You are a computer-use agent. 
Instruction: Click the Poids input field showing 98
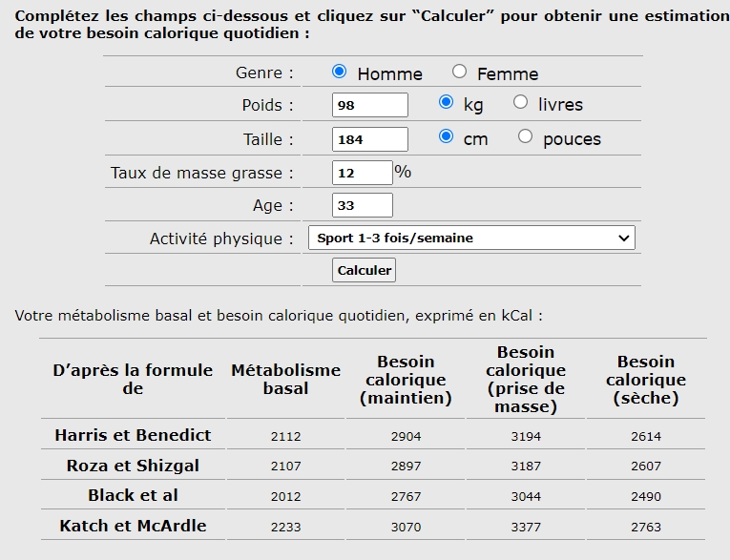pyautogui.click(x=369, y=105)
